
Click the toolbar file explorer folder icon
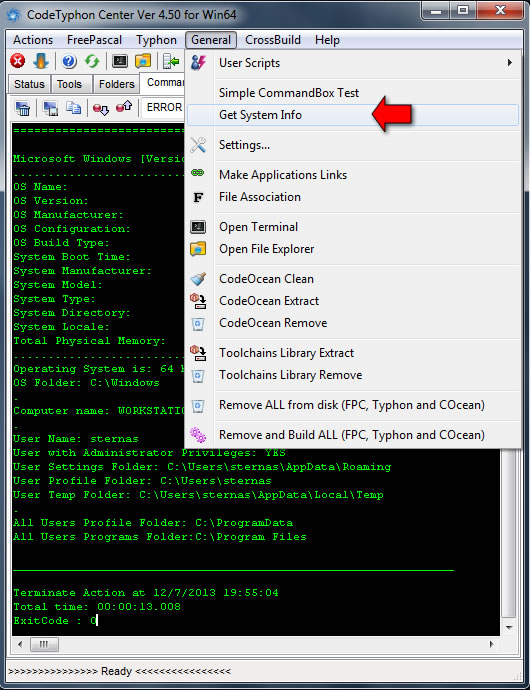coord(143,61)
